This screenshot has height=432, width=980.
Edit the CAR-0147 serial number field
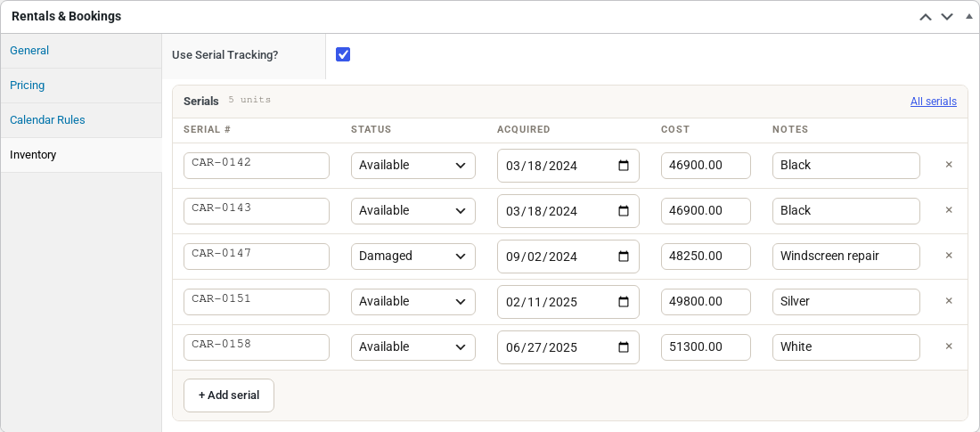[257, 257]
